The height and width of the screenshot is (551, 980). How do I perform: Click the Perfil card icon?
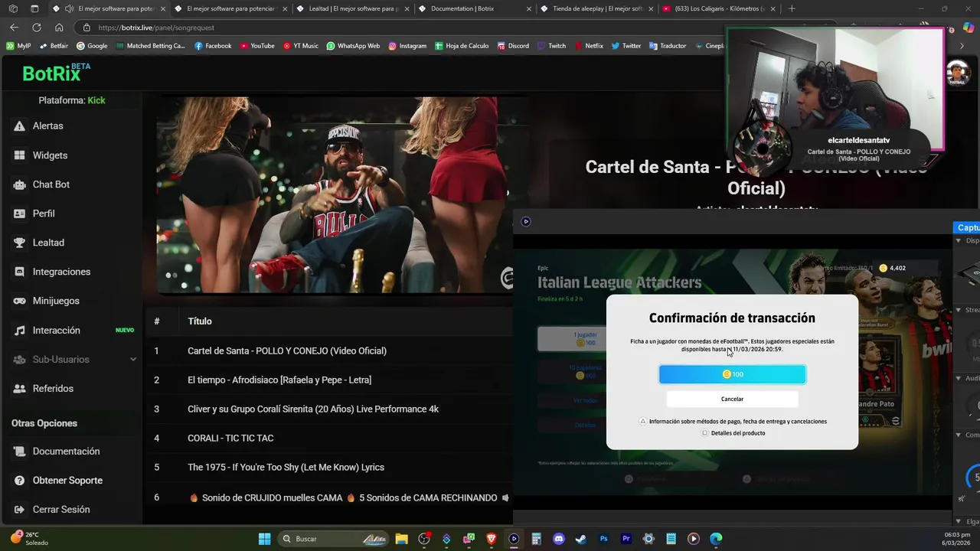pos(19,214)
